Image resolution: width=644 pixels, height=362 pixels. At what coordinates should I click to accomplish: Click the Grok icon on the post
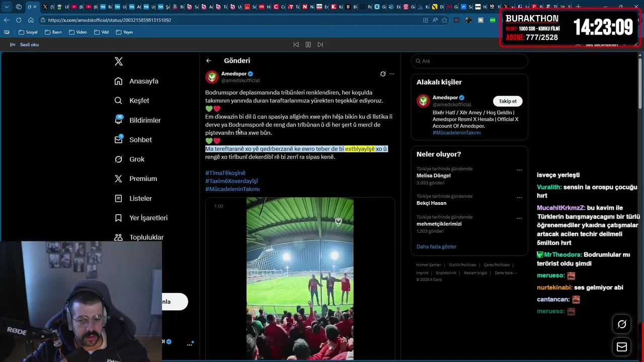tap(383, 74)
